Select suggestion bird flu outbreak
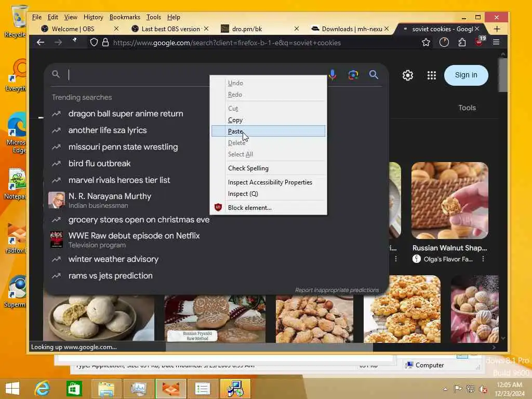 (x=99, y=164)
